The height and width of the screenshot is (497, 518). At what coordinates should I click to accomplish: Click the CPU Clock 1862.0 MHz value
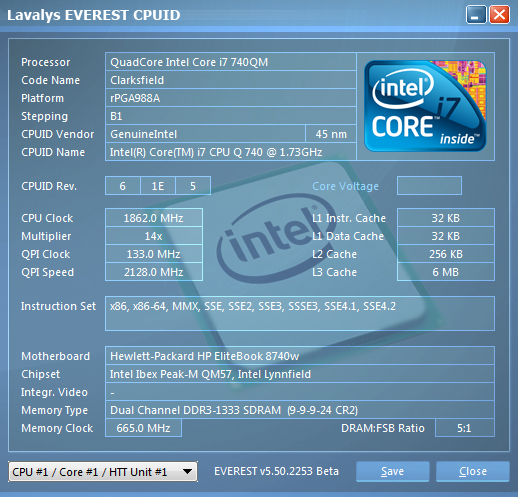click(x=154, y=218)
